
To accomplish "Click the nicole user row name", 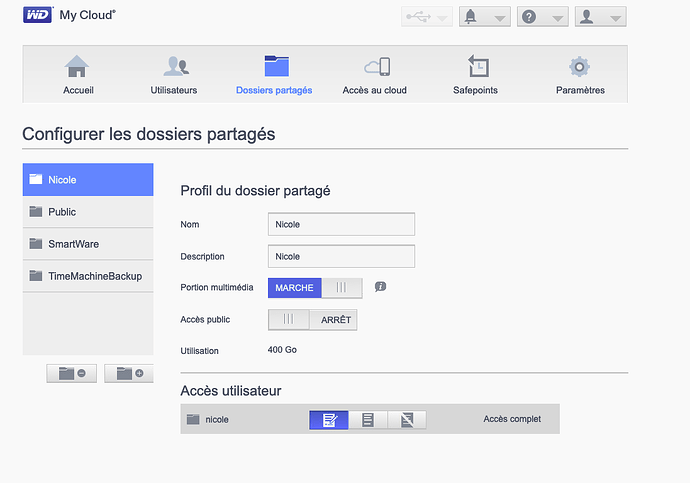I will click(x=217, y=420).
